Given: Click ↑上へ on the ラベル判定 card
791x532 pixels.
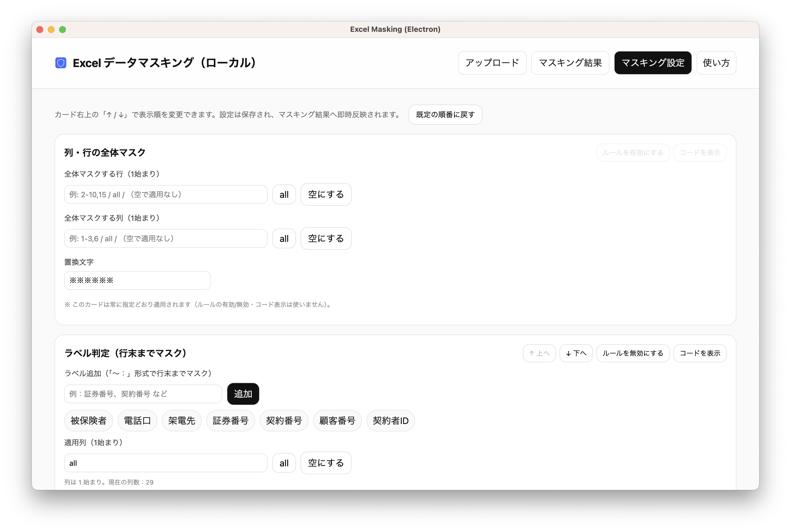Looking at the screenshot, I should 539,353.
